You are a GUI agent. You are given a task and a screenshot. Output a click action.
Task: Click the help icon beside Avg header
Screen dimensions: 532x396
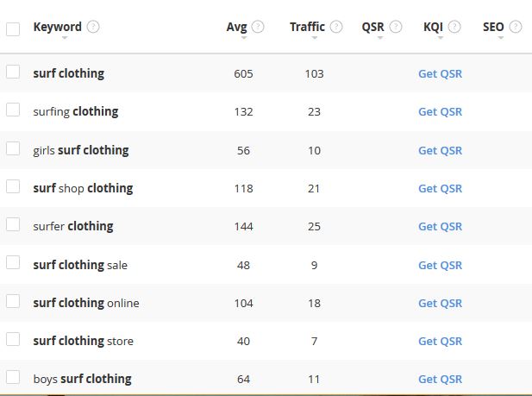(258, 27)
